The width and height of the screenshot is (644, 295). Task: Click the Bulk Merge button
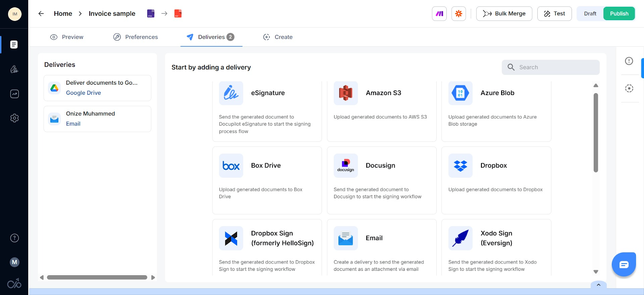pos(504,14)
